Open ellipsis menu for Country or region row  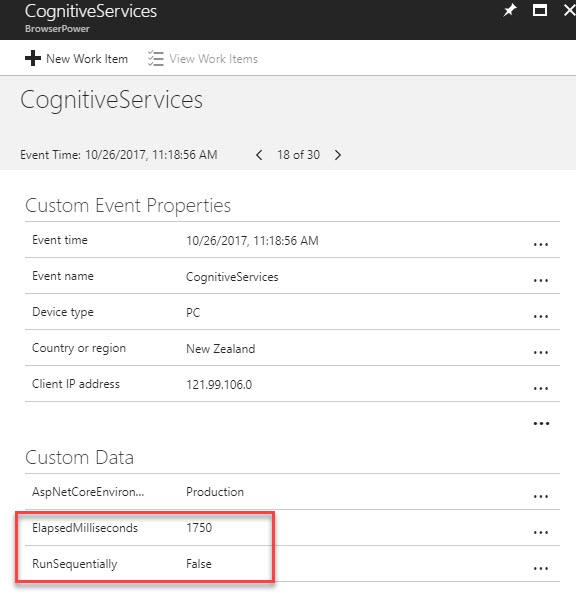[541, 352]
